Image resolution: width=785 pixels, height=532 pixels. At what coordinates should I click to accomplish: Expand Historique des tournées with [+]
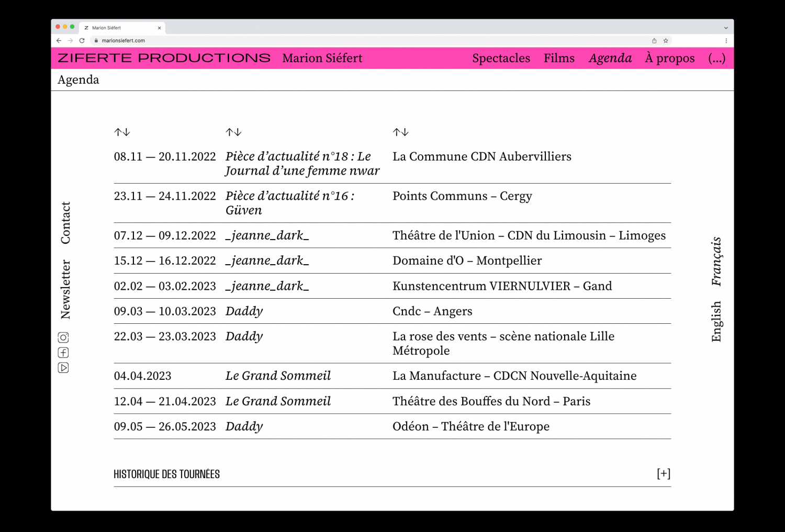pyautogui.click(x=664, y=473)
